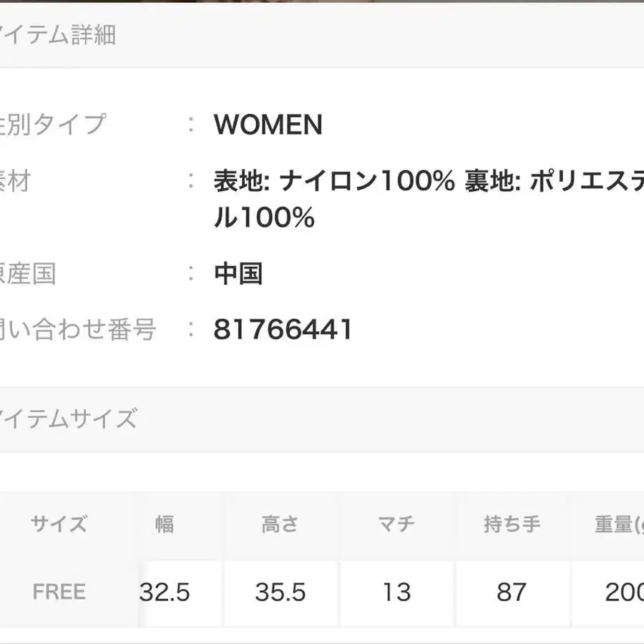644x644 pixels.
Task: Click the 問い合わせ番号 label
Action: [x=77, y=330]
